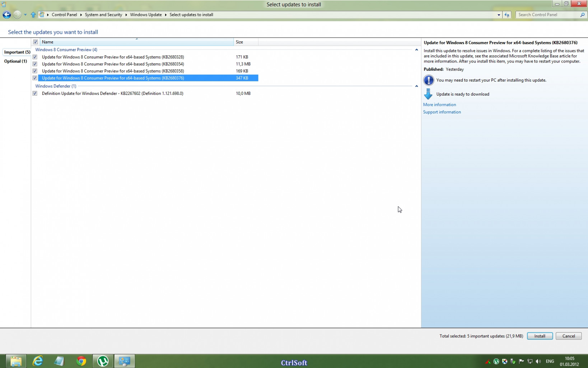Select the Definition Update for Windows Defender row
This screenshot has width=588, height=368.
point(148,93)
